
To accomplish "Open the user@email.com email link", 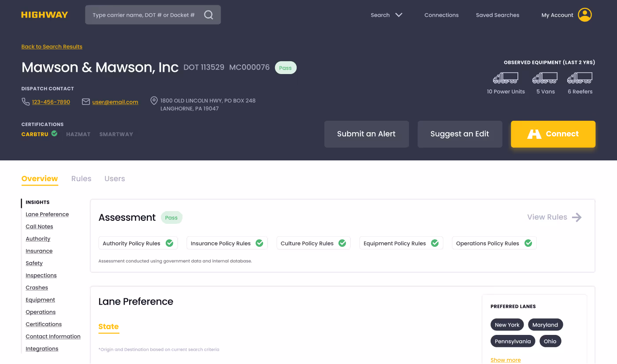I will click(x=115, y=102).
